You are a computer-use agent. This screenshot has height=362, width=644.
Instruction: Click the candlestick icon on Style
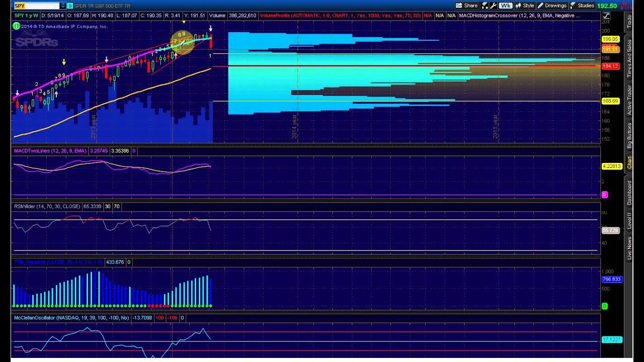click(x=518, y=6)
